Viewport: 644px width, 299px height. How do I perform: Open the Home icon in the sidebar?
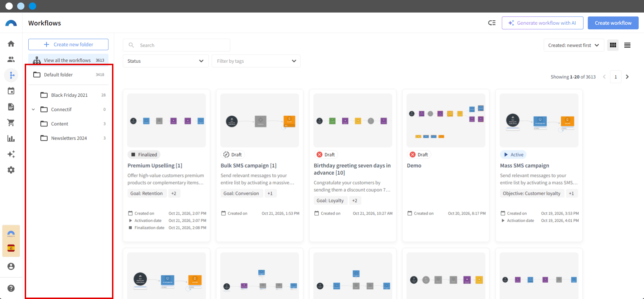click(x=11, y=44)
